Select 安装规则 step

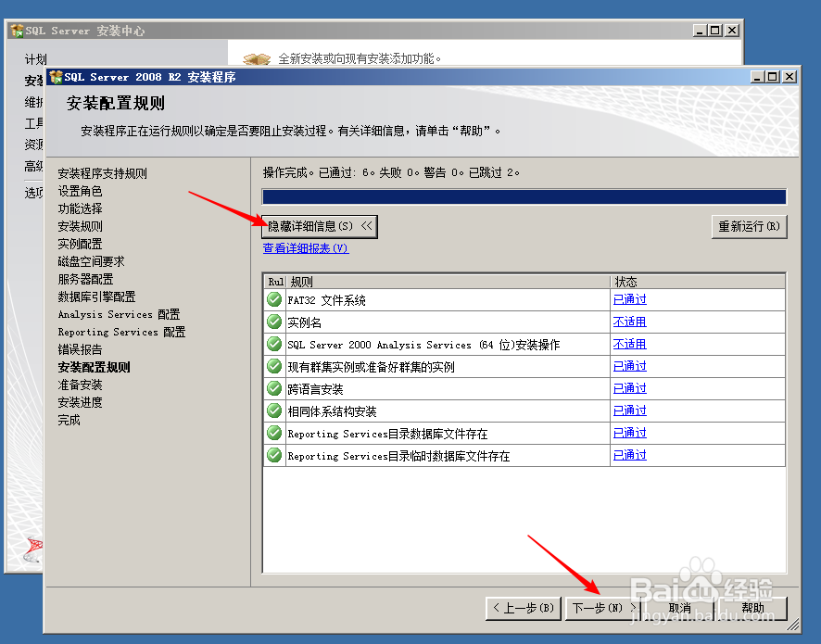pyautogui.click(x=80, y=226)
